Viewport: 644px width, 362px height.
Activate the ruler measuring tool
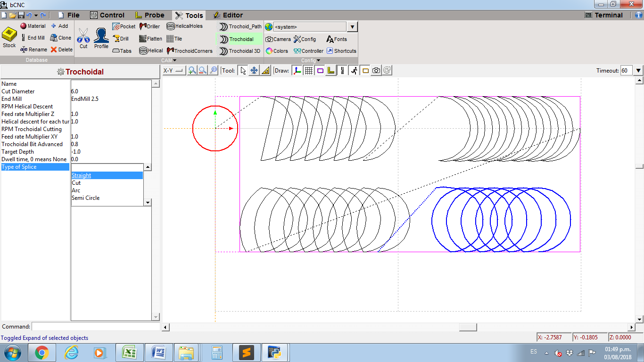pos(265,71)
